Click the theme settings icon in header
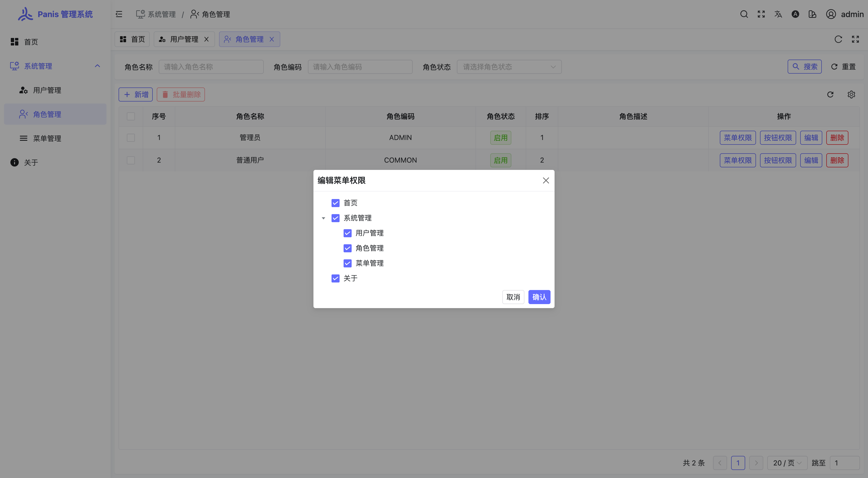The height and width of the screenshot is (478, 868). point(812,14)
